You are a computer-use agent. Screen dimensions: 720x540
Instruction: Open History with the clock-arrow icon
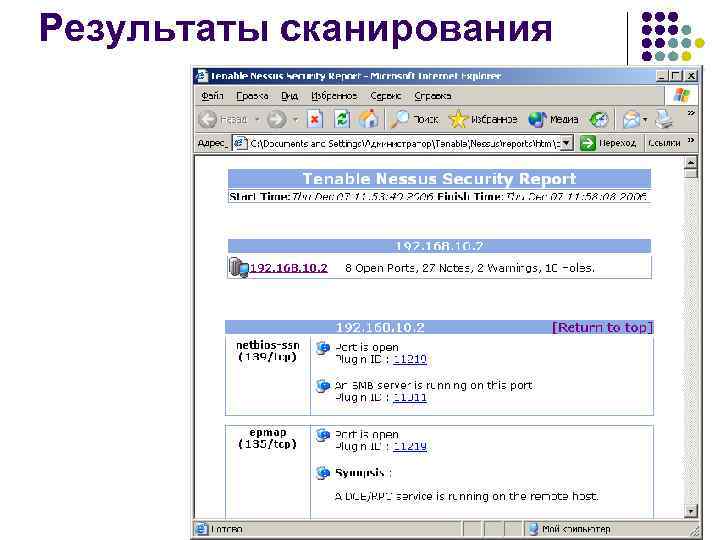coord(599,119)
